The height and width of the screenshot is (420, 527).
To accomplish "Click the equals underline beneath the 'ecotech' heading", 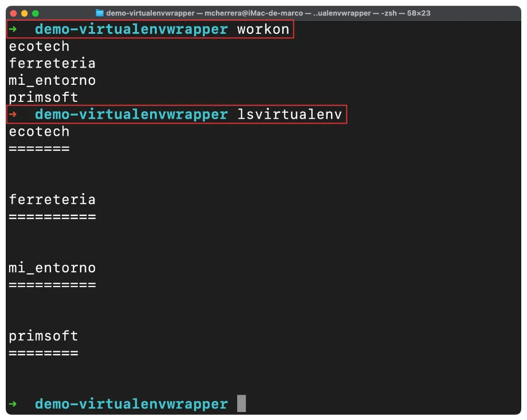I will point(39,149).
